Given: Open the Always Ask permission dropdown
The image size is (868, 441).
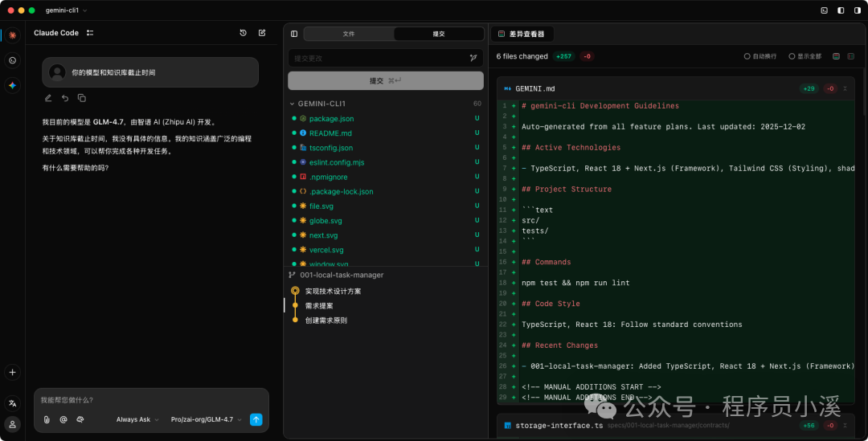Looking at the screenshot, I should [x=137, y=419].
